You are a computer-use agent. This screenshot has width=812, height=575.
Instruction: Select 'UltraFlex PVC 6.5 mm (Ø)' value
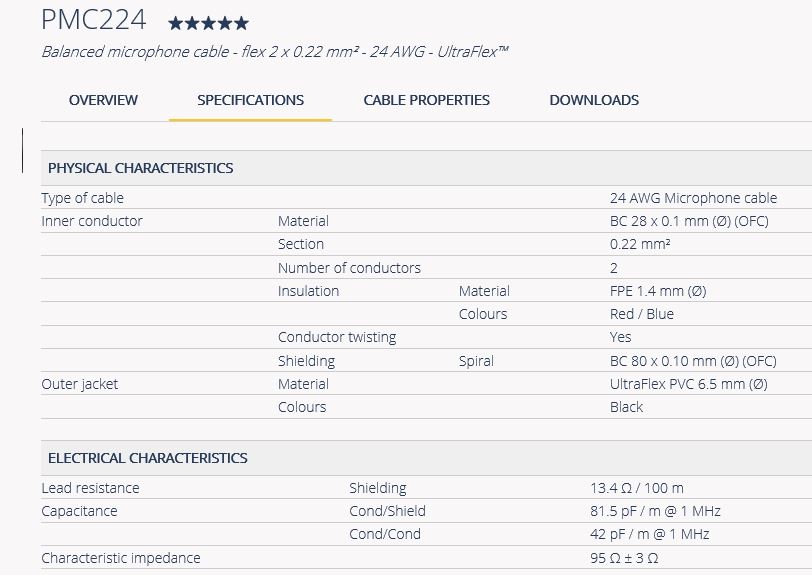click(689, 384)
